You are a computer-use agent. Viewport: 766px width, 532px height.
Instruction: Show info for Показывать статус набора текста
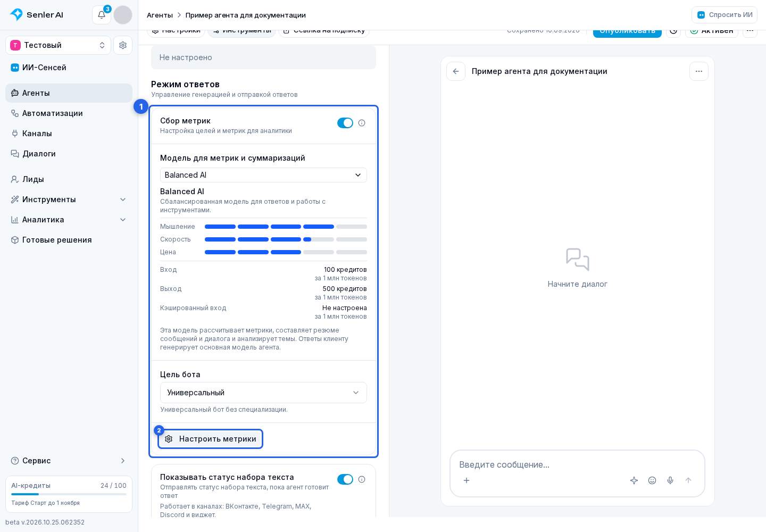click(362, 479)
